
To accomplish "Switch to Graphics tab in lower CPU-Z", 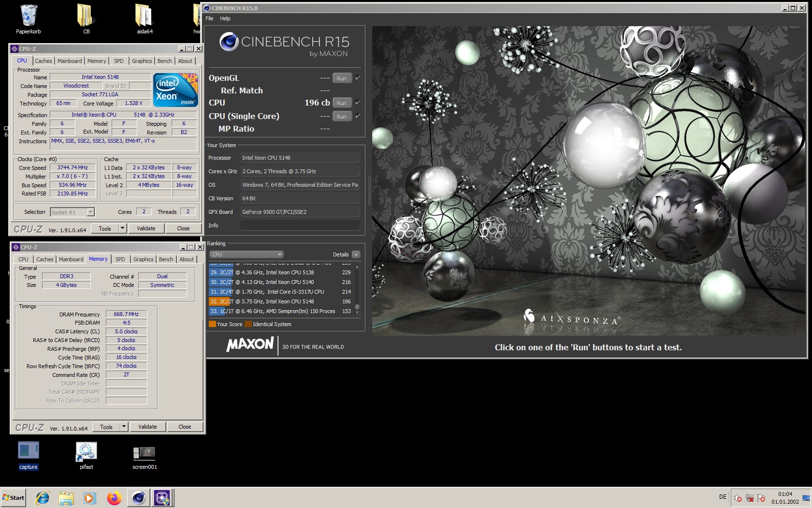I will [x=144, y=259].
